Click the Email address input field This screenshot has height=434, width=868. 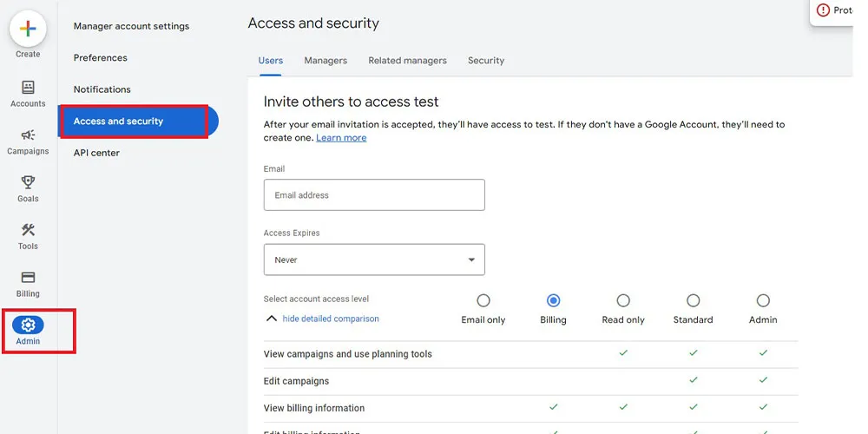click(374, 195)
